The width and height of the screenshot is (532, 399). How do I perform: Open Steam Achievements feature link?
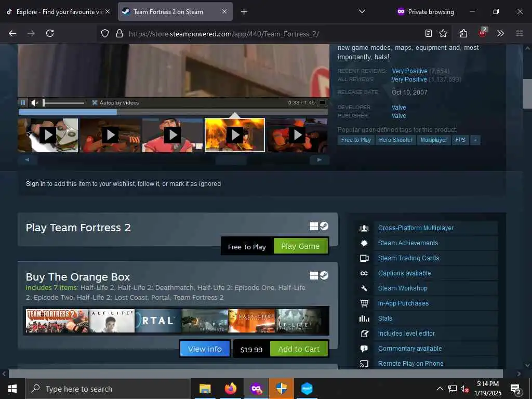click(408, 243)
